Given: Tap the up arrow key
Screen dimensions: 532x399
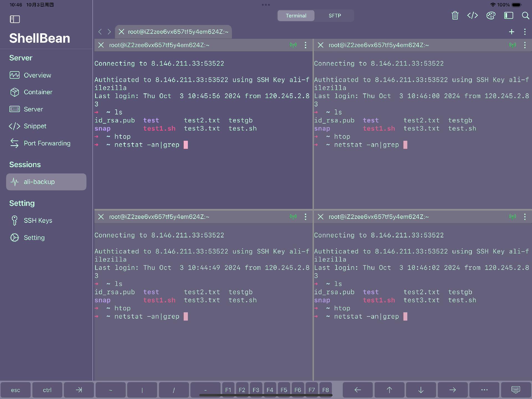Looking at the screenshot, I should click(x=389, y=390).
